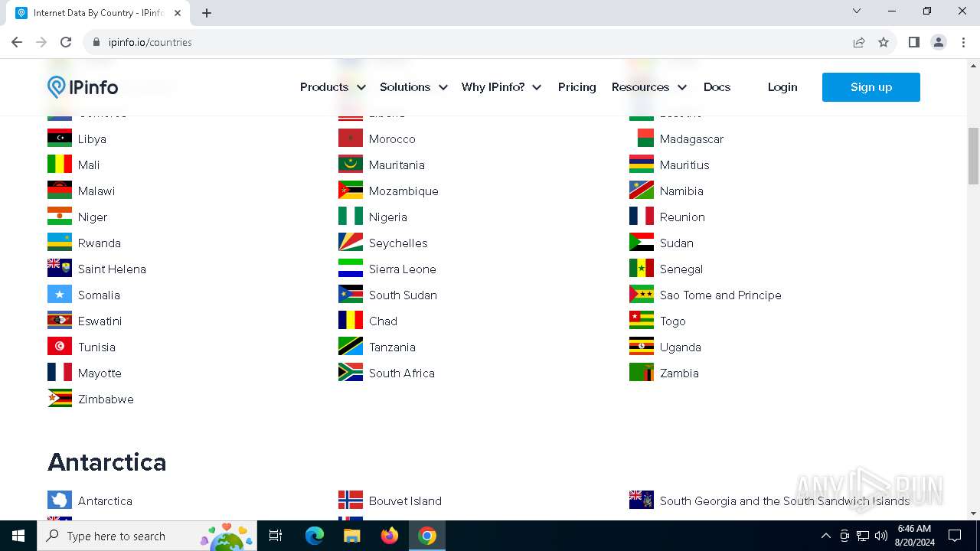980x551 pixels.
Task: Reload the page
Action: click(x=66, y=42)
